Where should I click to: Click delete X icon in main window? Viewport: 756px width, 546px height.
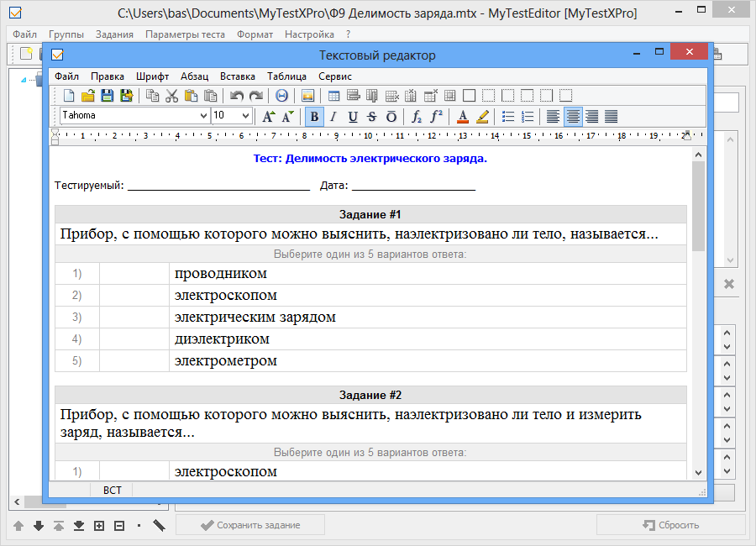[x=729, y=284]
